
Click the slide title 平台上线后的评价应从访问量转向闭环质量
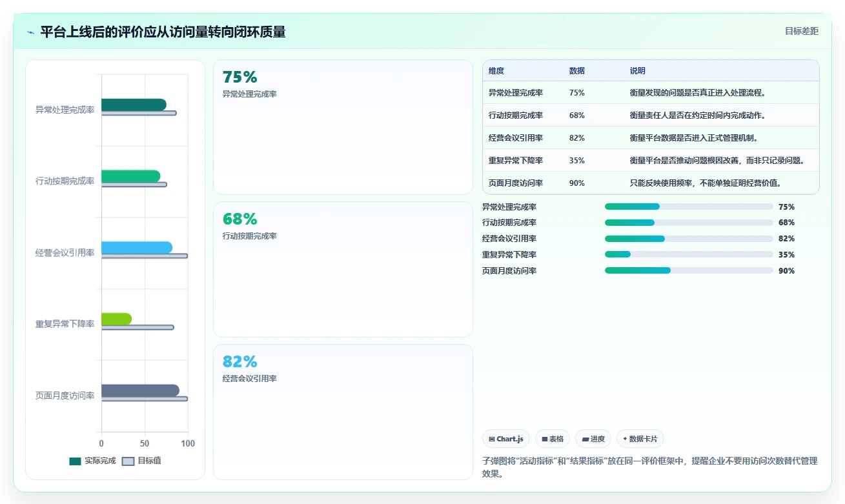163,32
